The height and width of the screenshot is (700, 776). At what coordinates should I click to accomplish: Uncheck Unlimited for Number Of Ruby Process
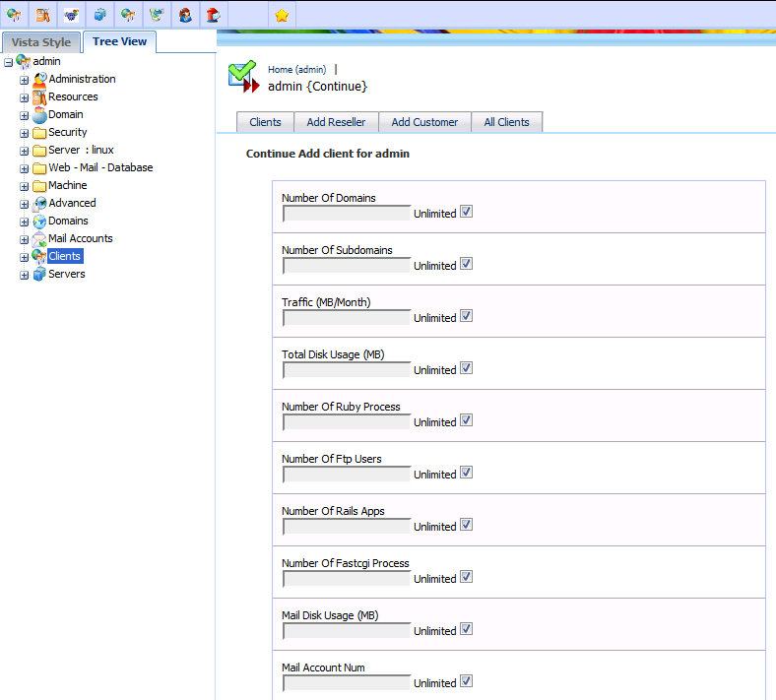(466, 420)
